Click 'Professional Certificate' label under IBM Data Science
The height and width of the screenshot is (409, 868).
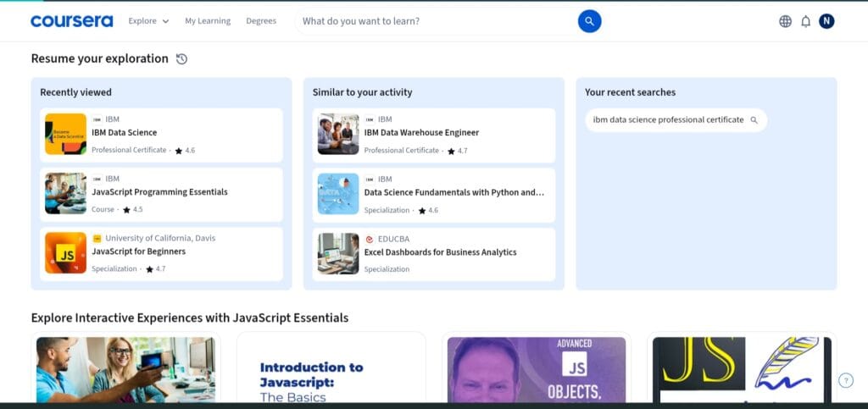coord(129,150)
